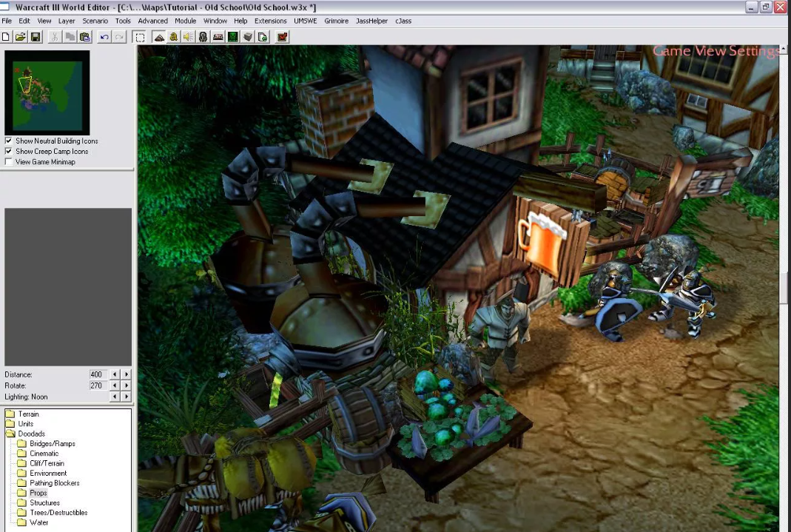Open the File menu

[x=7, y=21]
